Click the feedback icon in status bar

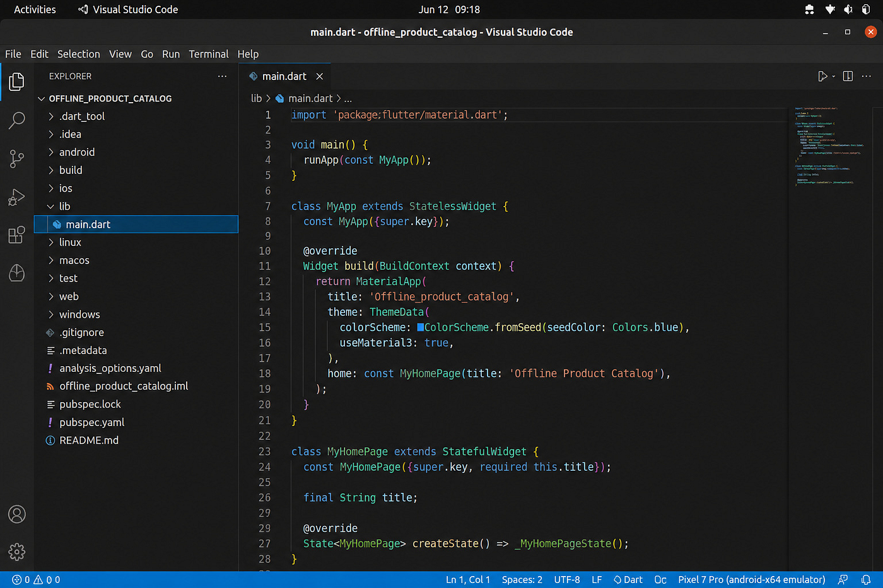tap(843, 580)
